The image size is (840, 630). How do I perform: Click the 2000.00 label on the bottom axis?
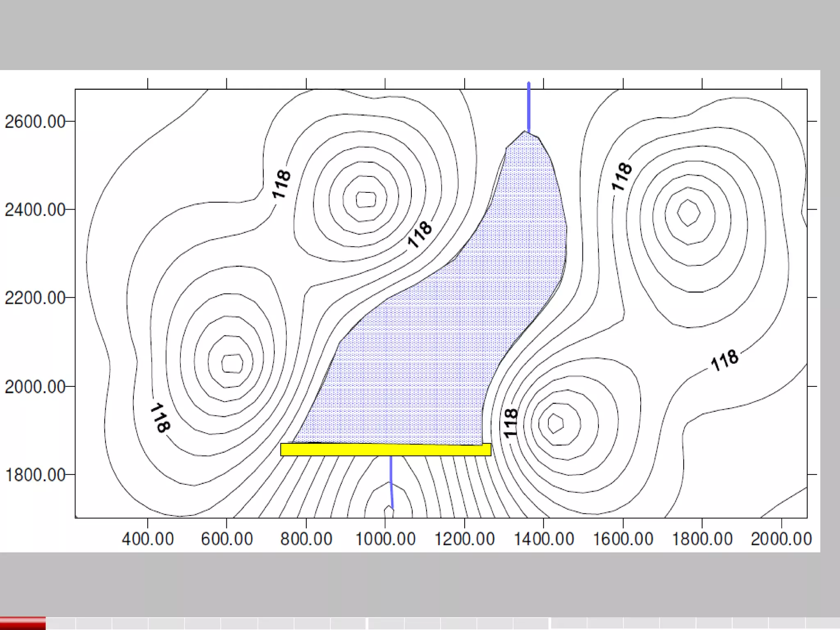(781, 539)
